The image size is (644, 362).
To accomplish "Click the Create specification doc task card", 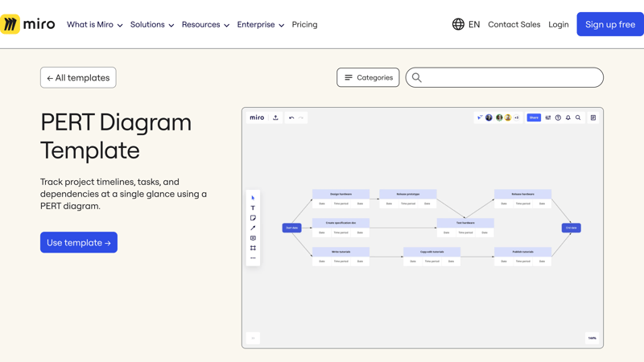I will [341, 228].
